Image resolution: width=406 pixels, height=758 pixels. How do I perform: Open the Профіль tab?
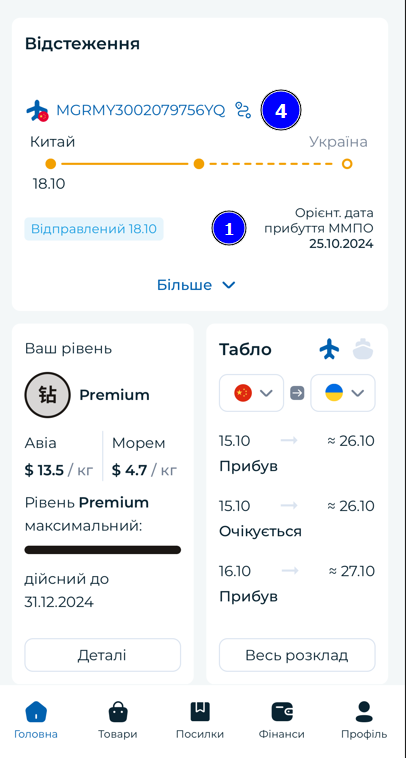364,720
